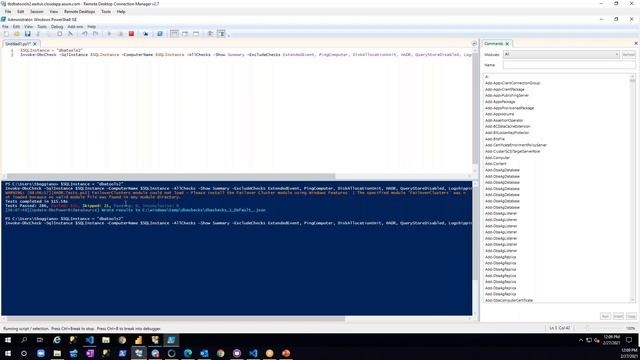The width and height of the screenshot is (640, 360).
Task: Stop the running script with red square icon
Action: (x=131, y=34)
